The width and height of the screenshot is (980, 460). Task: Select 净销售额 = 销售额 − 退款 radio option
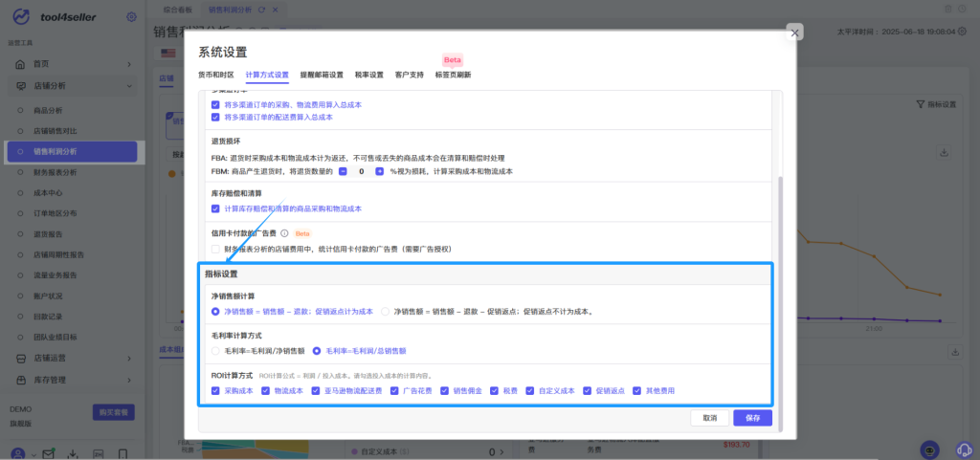(215, 311)
